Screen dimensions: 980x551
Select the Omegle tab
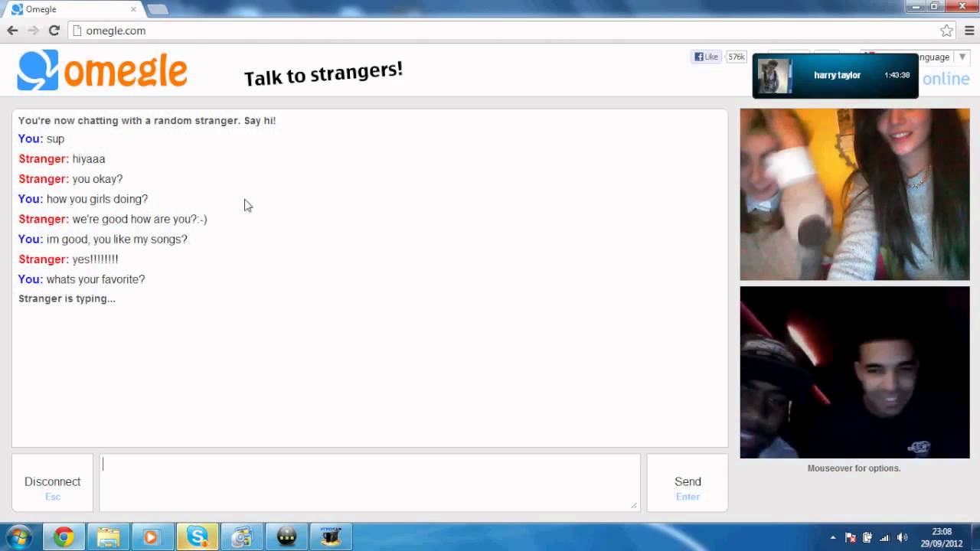pyautogui.click(x=73, y=9)
